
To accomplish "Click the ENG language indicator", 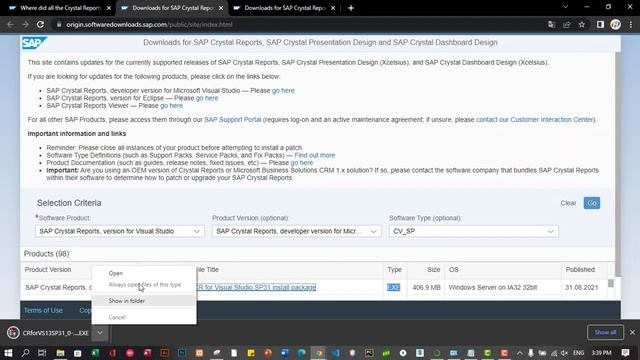I will (578, 353).
